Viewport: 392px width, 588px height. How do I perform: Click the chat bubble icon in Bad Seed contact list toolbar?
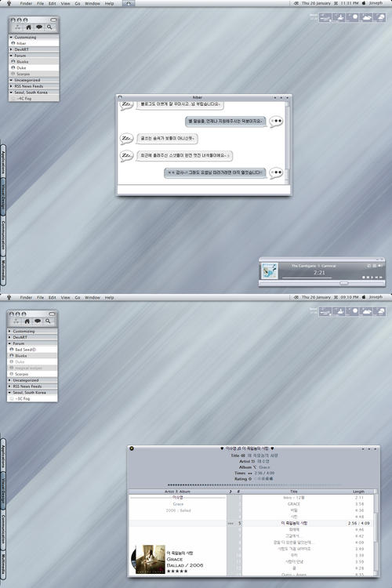pyautogui.click(x=38, y=321)
